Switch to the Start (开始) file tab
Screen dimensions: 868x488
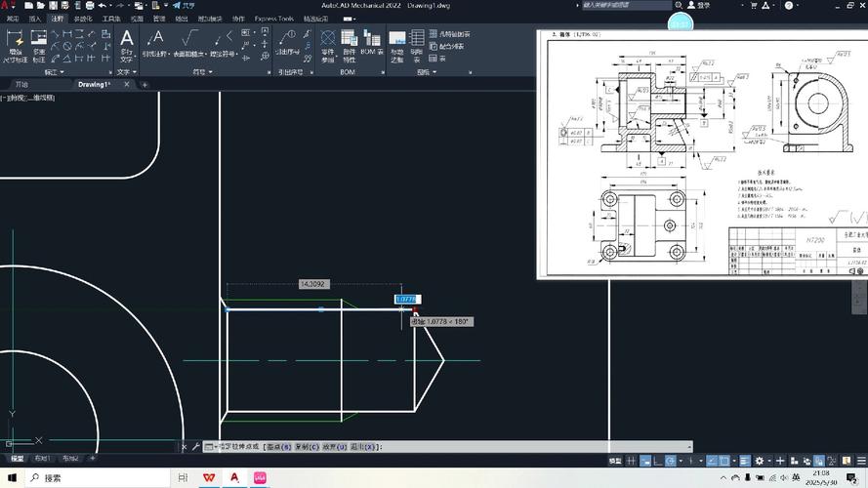(21, 84)
